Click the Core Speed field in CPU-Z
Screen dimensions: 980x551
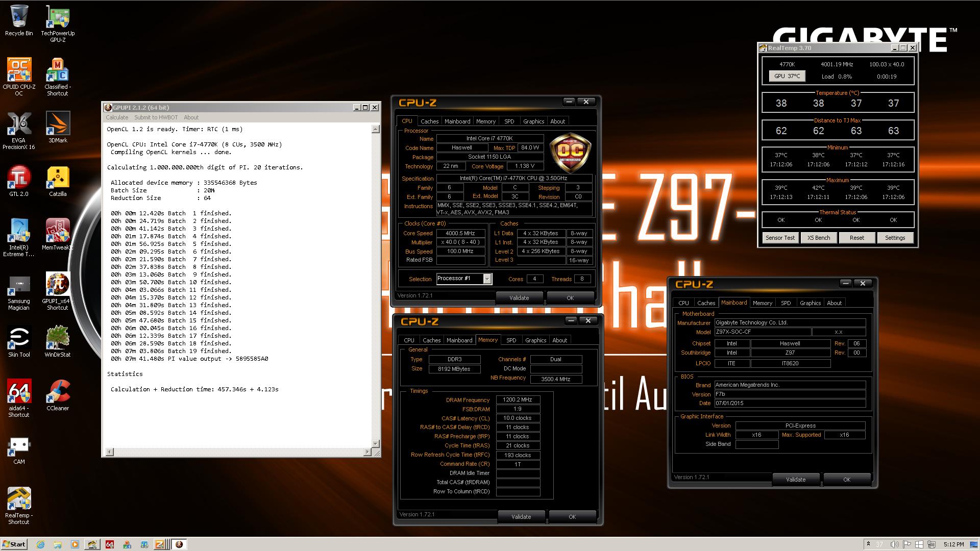coord(460,233)
